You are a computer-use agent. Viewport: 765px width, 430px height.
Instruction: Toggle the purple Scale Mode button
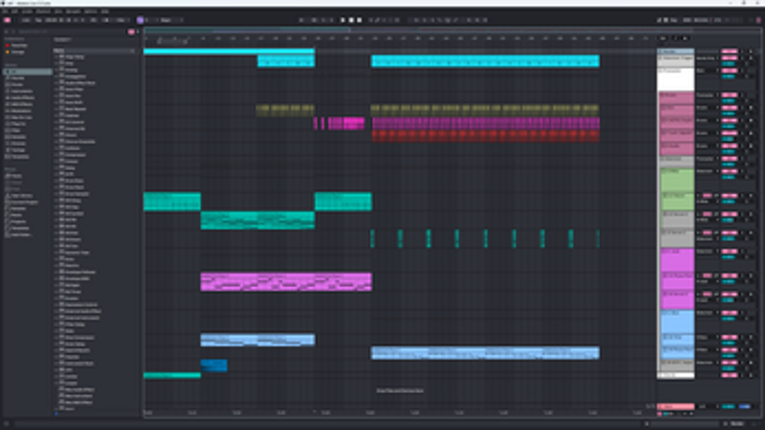pos(140,20)
